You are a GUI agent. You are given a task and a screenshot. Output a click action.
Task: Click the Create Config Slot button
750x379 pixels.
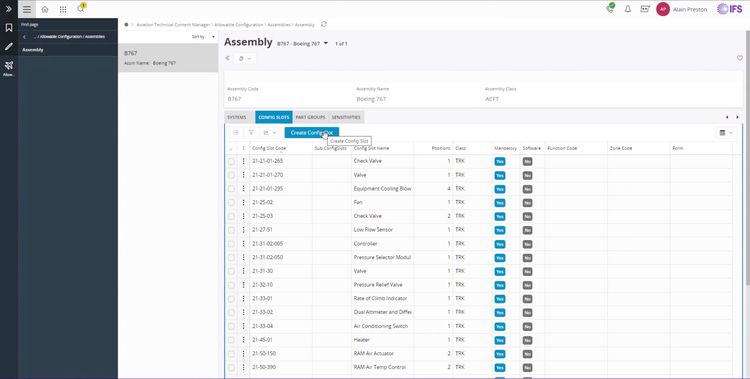311,133
